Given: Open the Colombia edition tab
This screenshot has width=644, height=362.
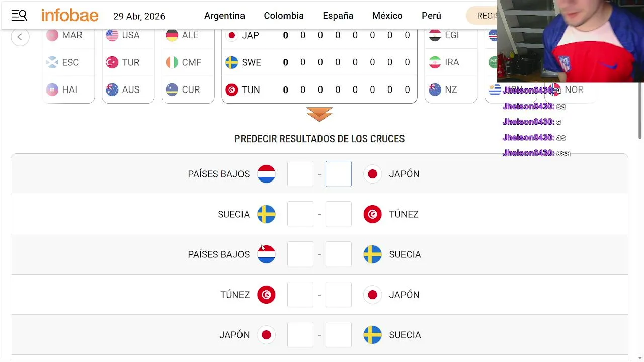Looking at the screenshot, I should click(284, 16).
